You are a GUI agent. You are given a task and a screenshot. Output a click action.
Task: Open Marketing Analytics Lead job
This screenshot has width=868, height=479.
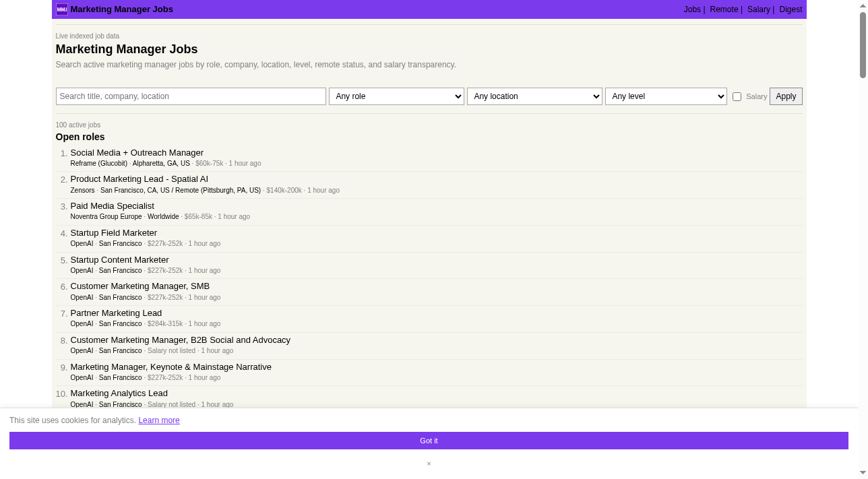119,393
